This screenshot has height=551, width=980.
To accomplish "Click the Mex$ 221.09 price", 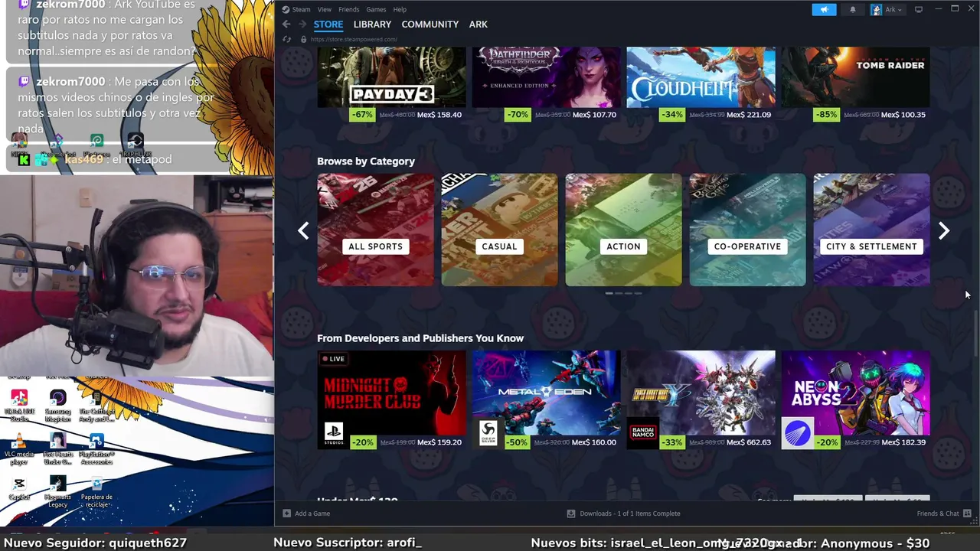I will [x=749, y=115].
